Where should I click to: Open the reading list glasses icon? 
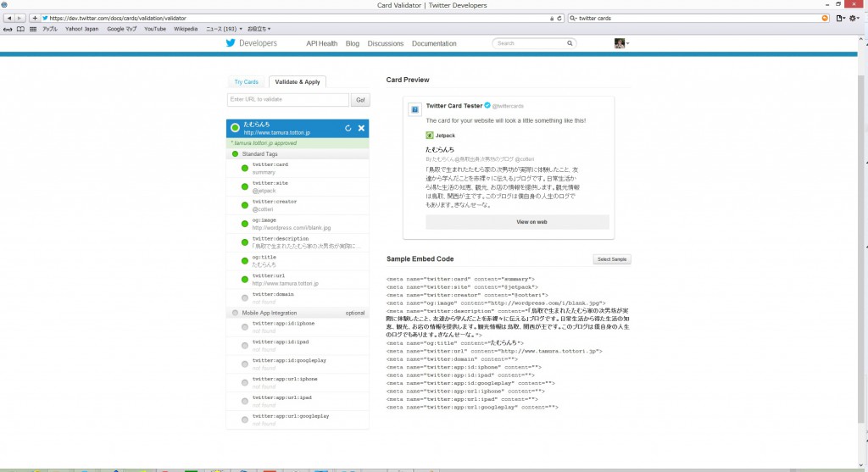[x=8, y=29]
